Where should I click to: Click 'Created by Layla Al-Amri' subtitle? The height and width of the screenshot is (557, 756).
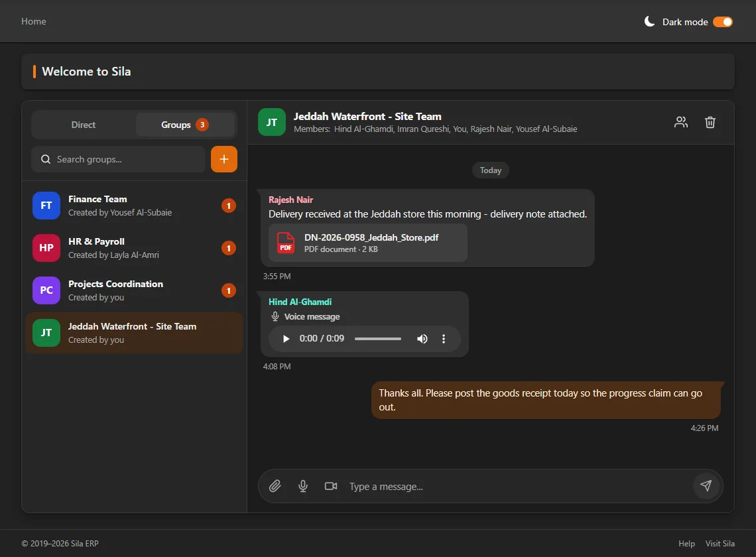tap(113, 255)
